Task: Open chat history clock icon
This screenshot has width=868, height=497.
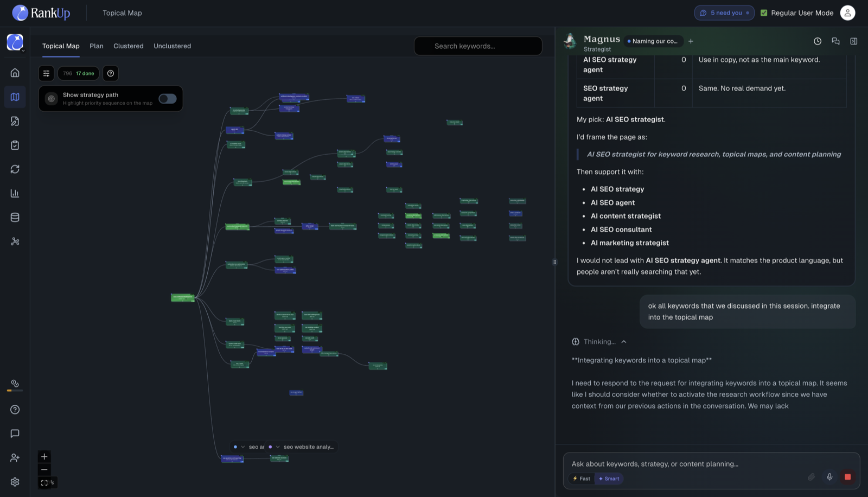Action: click(x=818, y=41)
